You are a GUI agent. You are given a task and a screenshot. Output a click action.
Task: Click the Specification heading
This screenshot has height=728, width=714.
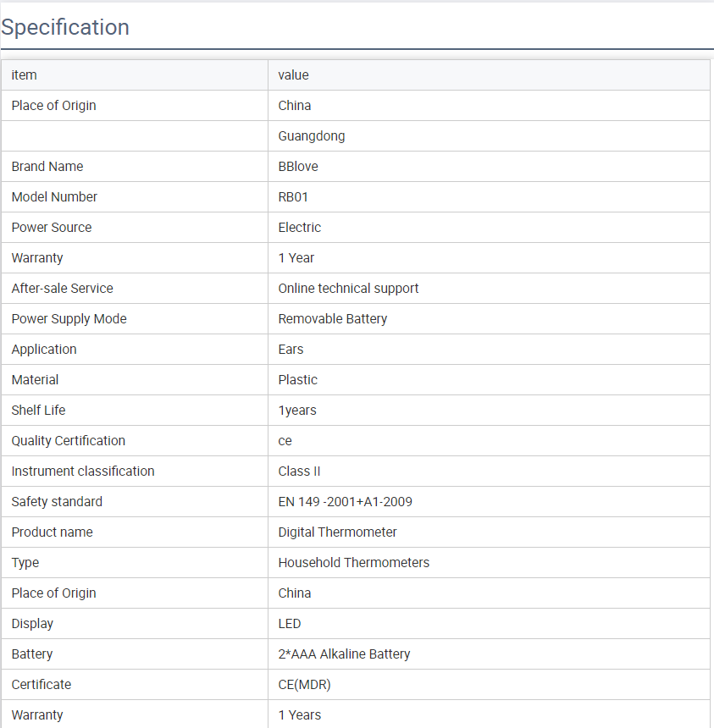65,27
